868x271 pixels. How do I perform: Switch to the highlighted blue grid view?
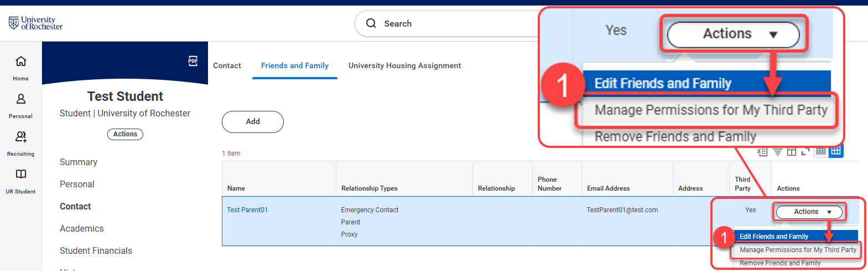coord(836,151)
